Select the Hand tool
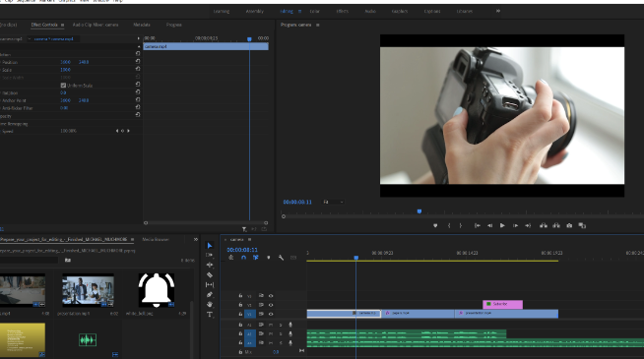 click(210, 305)
